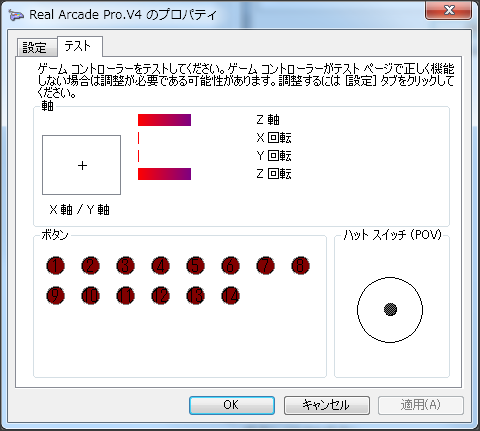Click button indicator number 5
This screenshot has height=431, width=480.
[x=195, y=266]
